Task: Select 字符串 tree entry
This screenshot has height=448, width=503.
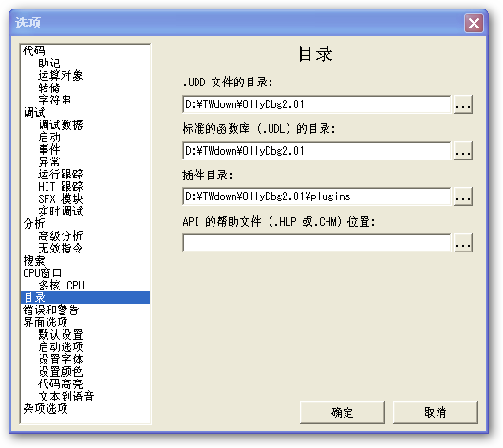Action: coord(54,100)
